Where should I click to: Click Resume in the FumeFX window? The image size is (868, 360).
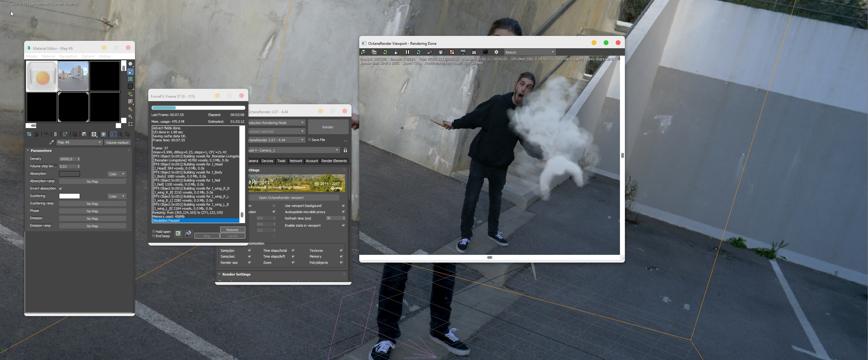tap(232, 229)
